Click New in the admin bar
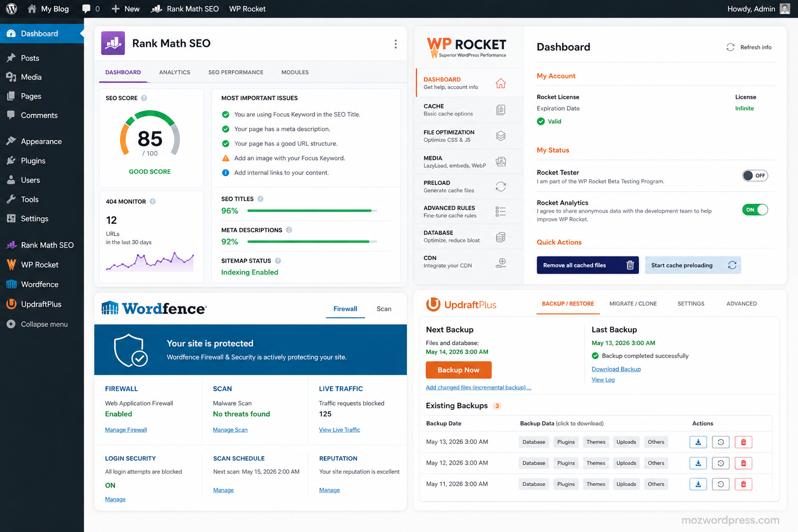798x532 pixels. coord(125,9)
